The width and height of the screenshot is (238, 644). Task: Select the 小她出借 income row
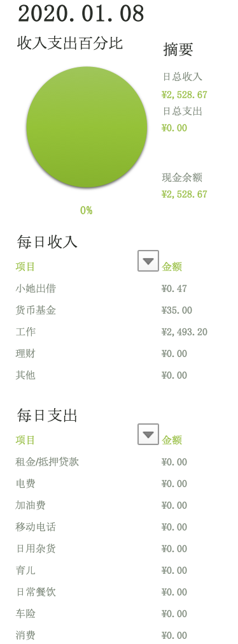click(x=111, y=289)
